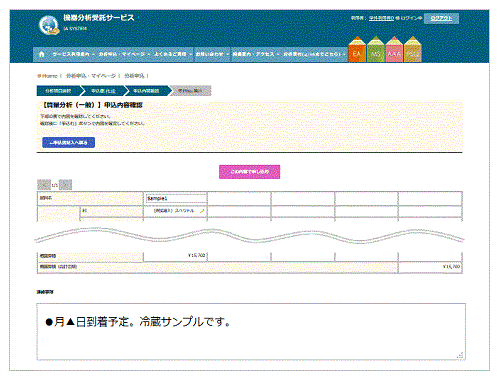
Task: Expand the 分析申込・マイページ menu
Action: (x=124, y=54)
